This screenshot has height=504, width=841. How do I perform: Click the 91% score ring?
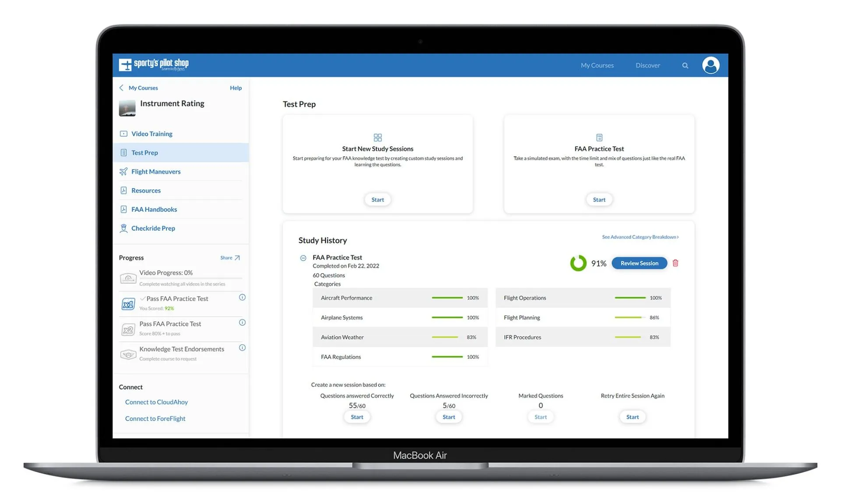point(578,263)
